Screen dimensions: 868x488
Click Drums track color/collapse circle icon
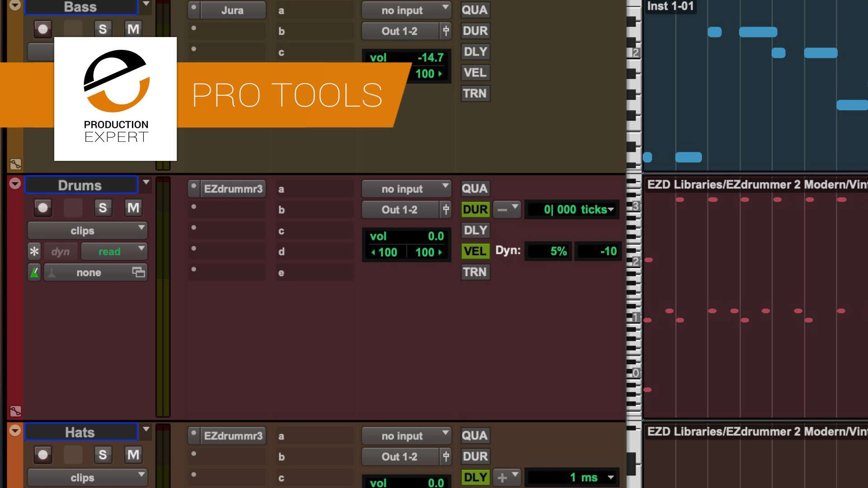15,183
